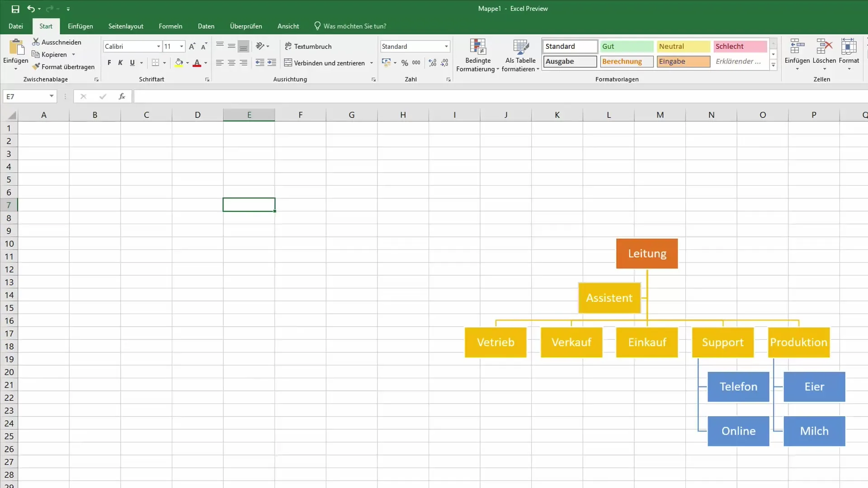The width and height of the screenshot is (868, 488).
Task: Click the Ausschneiden scissors button
Action: pos(57,42)
